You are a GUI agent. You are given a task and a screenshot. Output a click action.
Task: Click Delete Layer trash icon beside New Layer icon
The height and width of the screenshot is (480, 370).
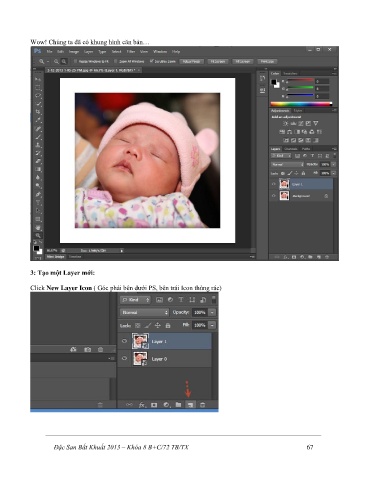point(202,405)
